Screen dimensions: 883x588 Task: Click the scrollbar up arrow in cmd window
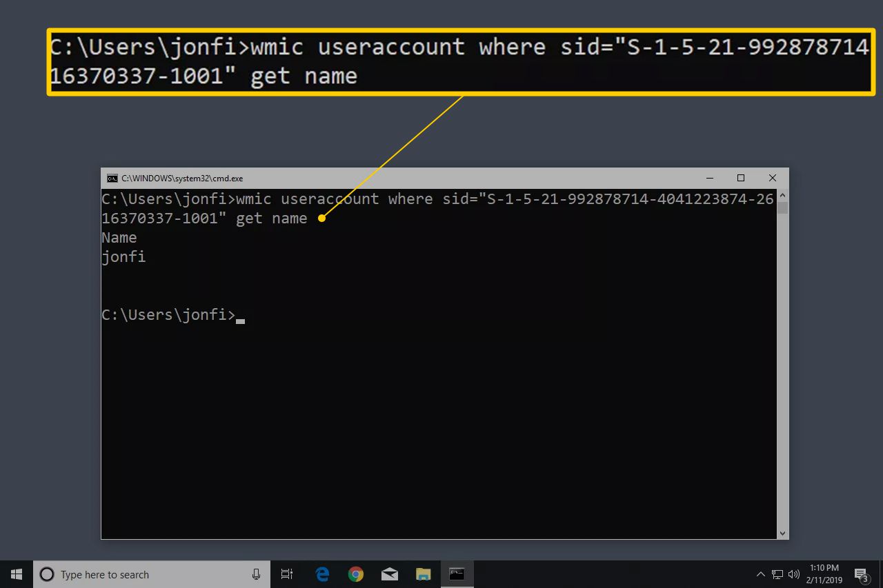[782, 194]
